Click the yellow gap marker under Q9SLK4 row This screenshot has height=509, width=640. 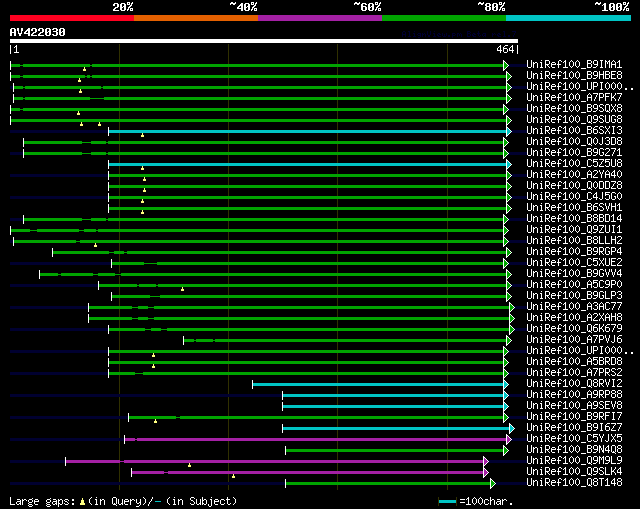point(233,476)
